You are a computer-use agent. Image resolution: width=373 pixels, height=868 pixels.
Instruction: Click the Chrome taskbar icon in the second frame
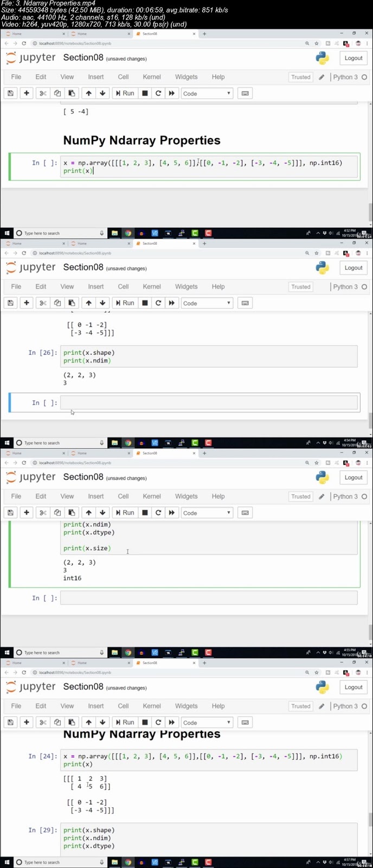click(x=128, y=443)
